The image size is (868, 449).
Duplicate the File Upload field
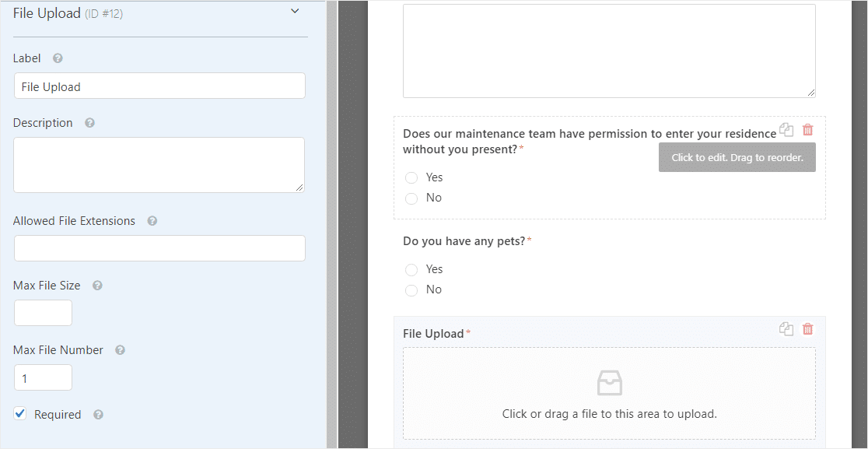[786, 329]
